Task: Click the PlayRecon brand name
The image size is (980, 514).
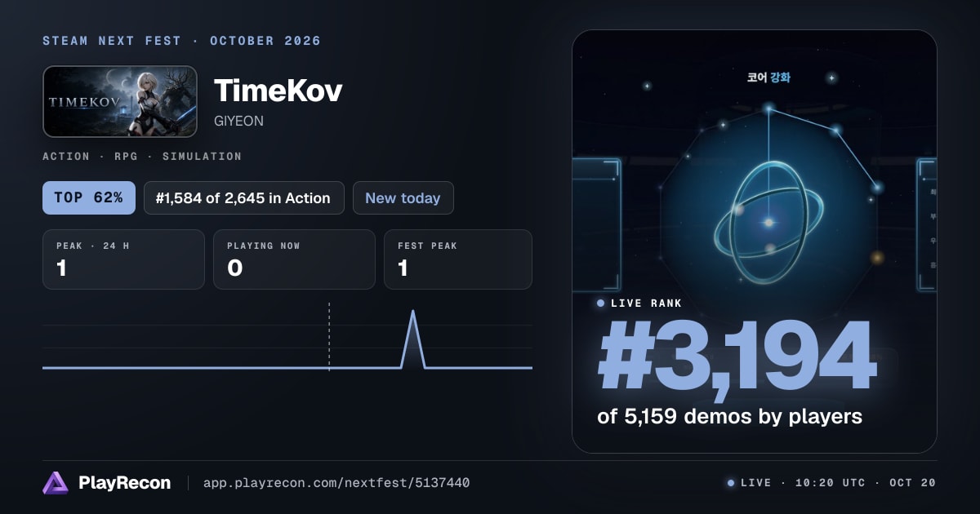Action: 124,483
